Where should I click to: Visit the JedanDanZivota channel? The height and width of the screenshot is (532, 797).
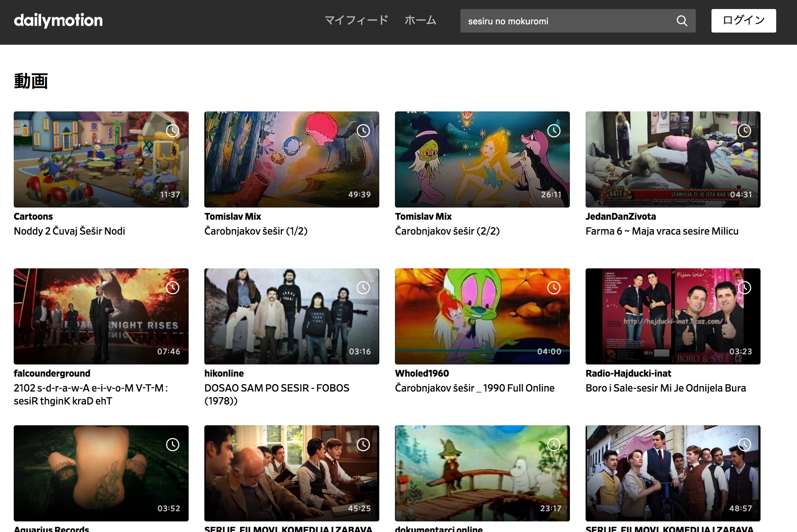pyautogui.click(x=620, y=217)
